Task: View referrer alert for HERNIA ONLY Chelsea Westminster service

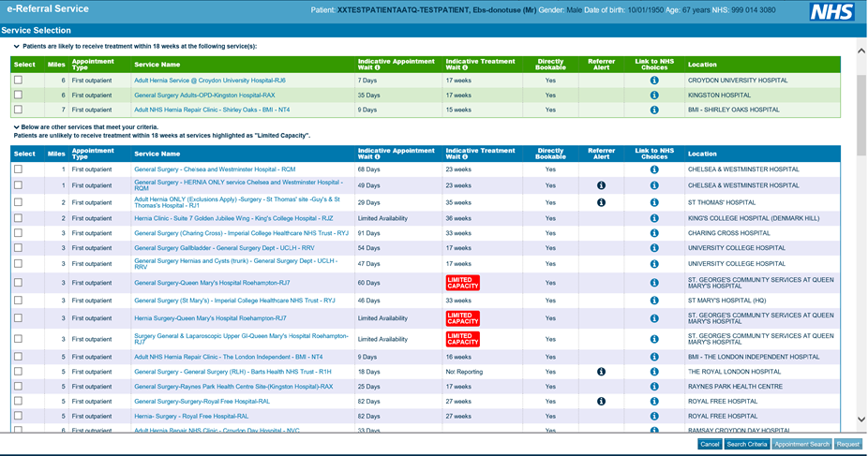Action: point(601,185)
